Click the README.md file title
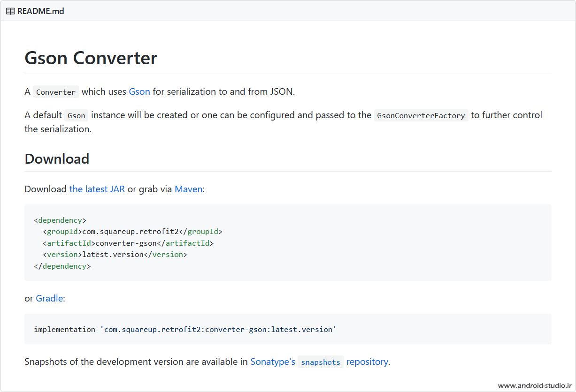The width and height of the screenshot is (576, 392). click(x=40, y=11)
